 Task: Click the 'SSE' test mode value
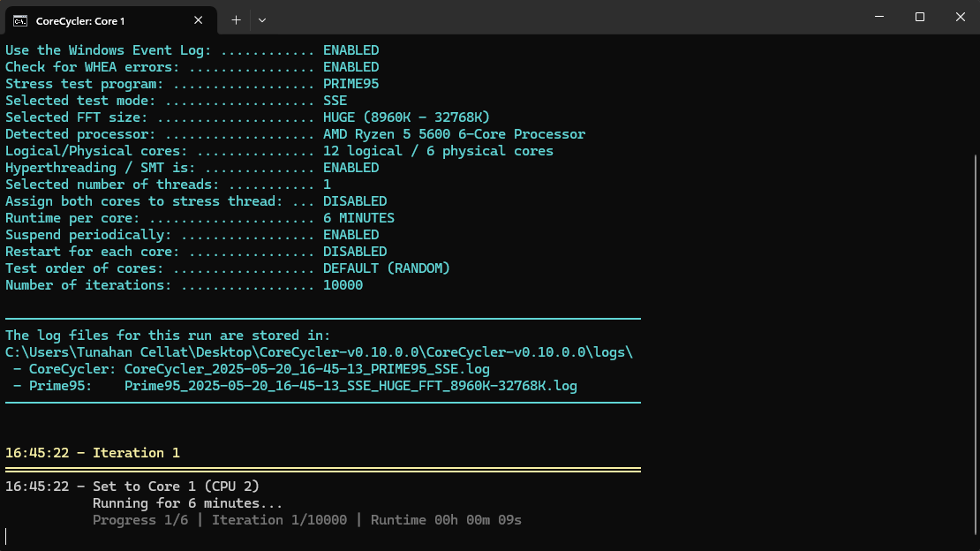pyautogui.click(x=335, y=101)
